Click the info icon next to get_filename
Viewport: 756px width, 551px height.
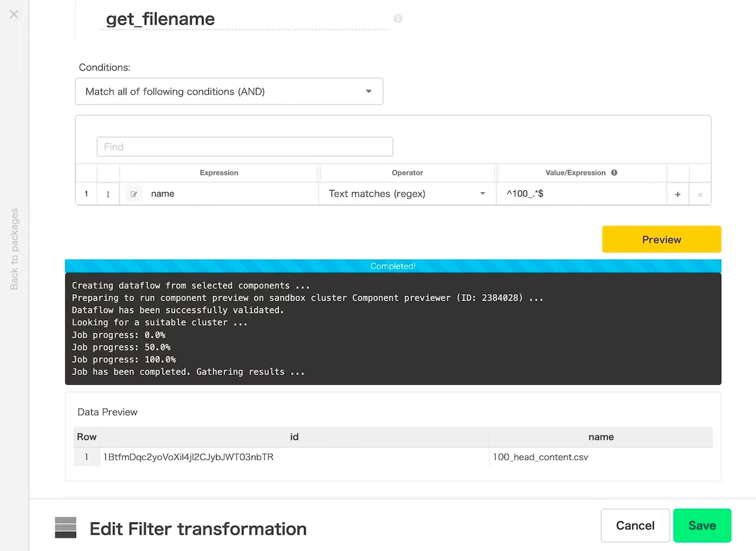(398, 18)
